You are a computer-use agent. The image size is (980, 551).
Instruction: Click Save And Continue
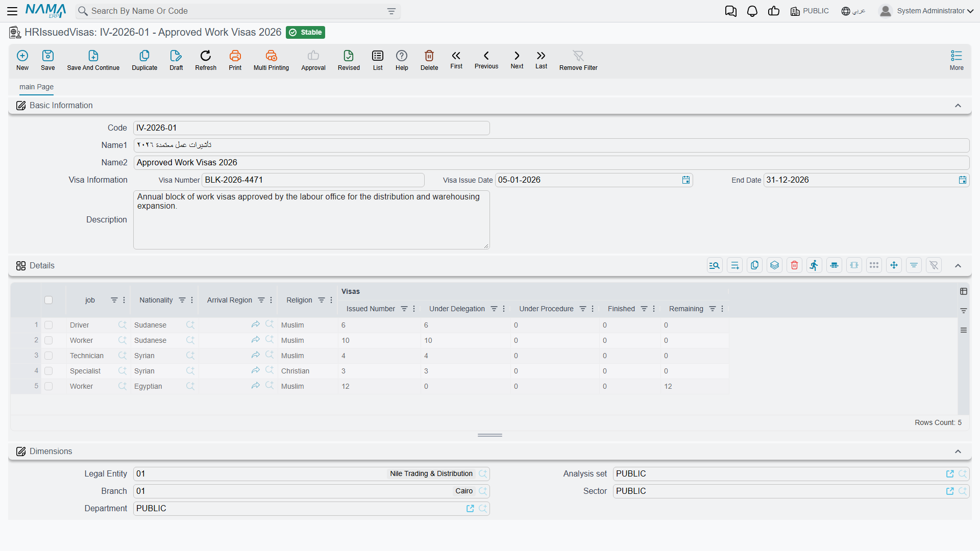(93, 60)
